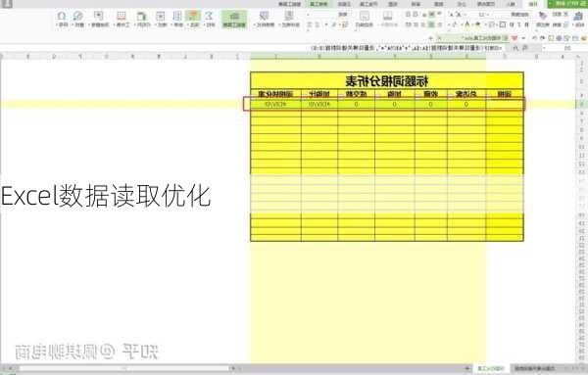Viewport: 588px width, 375px height.
Task: Open the cell Format tool
Action: point(161,19)
